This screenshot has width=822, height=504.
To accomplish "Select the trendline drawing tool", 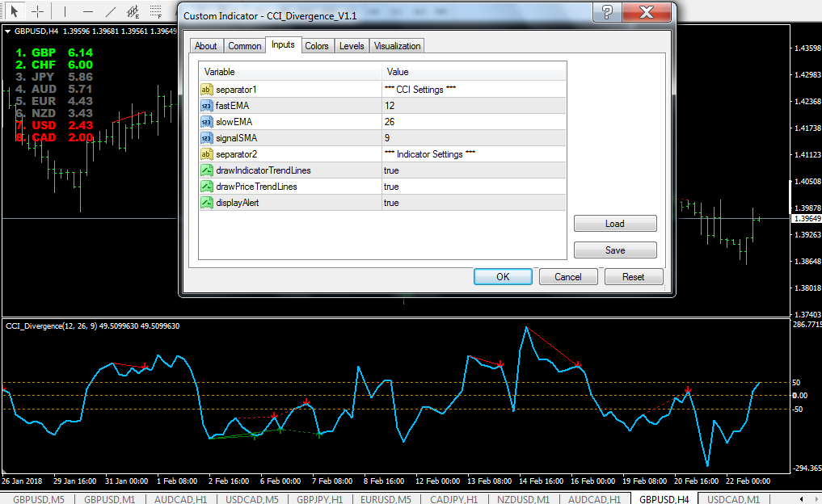I will (111, 11).
